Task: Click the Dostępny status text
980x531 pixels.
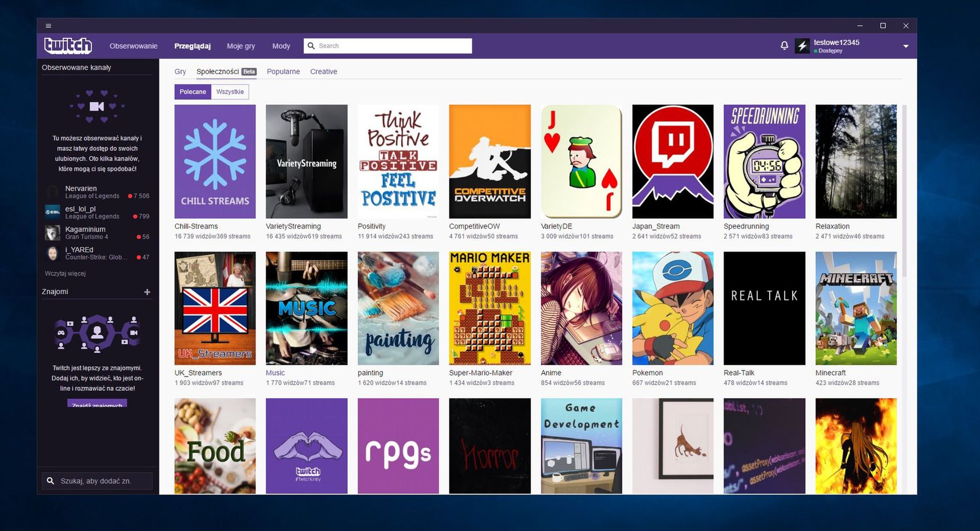Action: pos(830,51)
